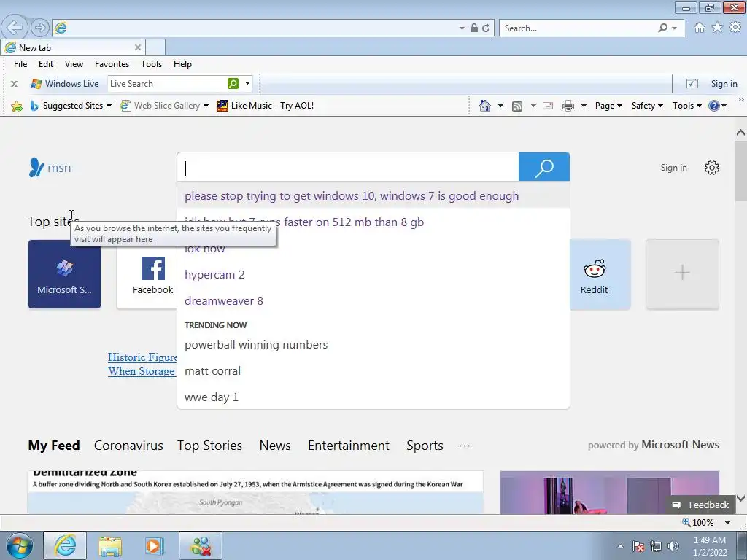Click the Action Center flag tray icon
This screenshot has width=747, height=560.
pos(638,546)
